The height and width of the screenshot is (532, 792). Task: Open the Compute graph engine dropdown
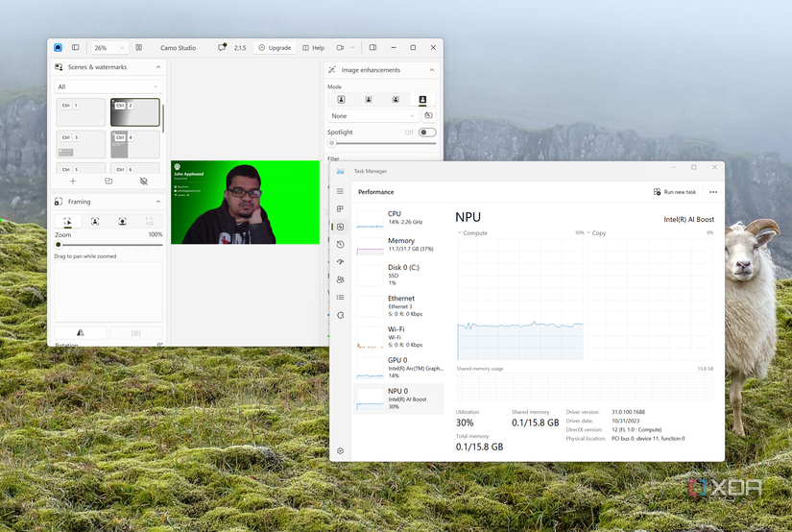coord(459,233)
